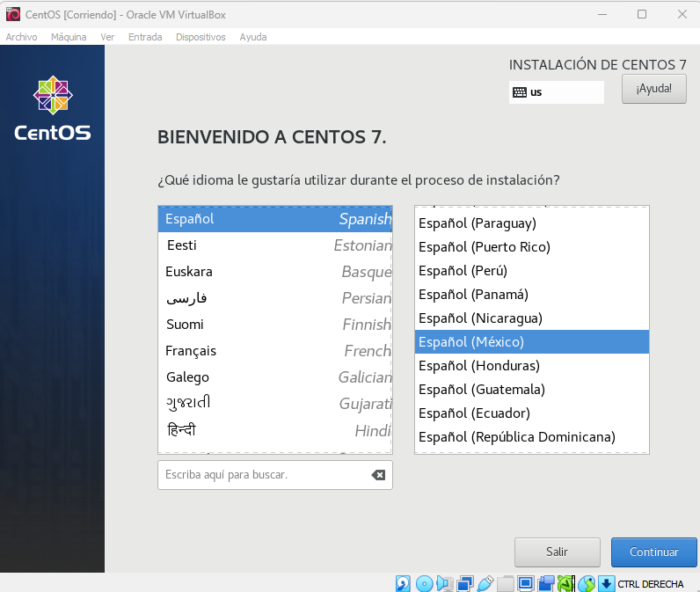Viewport: 700px width, 592px height.
Task: Select Suomi Finnish language
Action: (275, 324)
